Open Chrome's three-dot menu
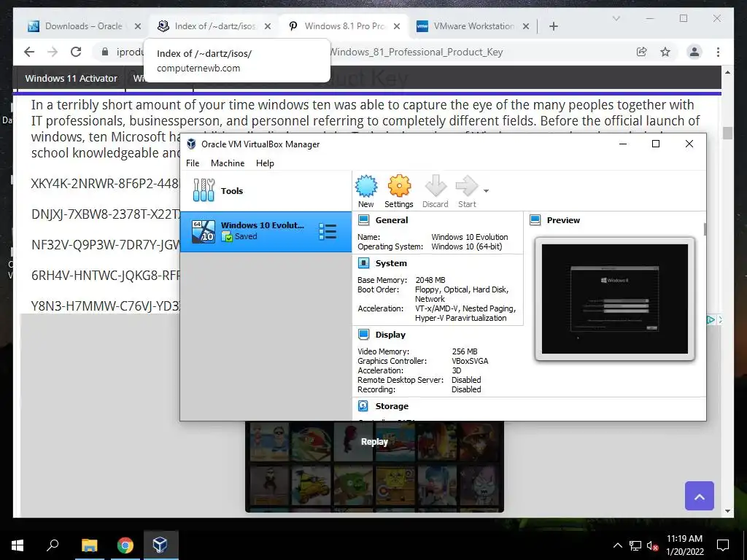The height and width of the screenshot is (560, 747). click(x=718, y=52)
